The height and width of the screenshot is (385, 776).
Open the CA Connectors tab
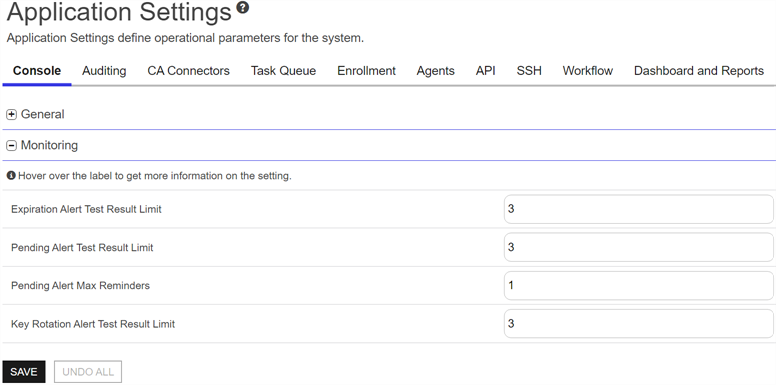coord(189,71)
